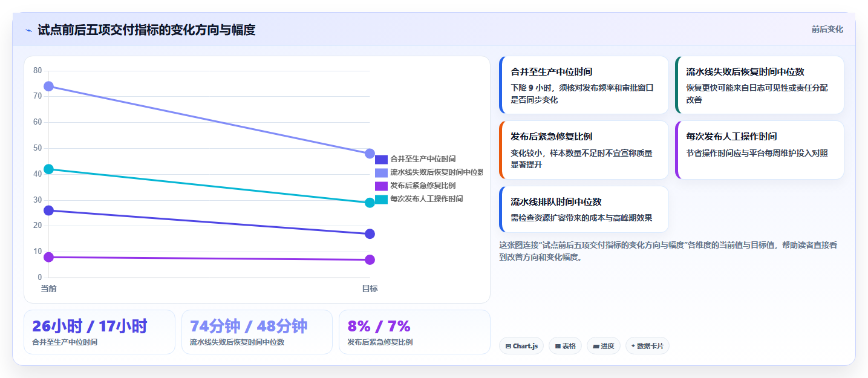Click the legend text 发布后紧急修复比例
The height and width of the screenshot is (378, 868).
423,186
